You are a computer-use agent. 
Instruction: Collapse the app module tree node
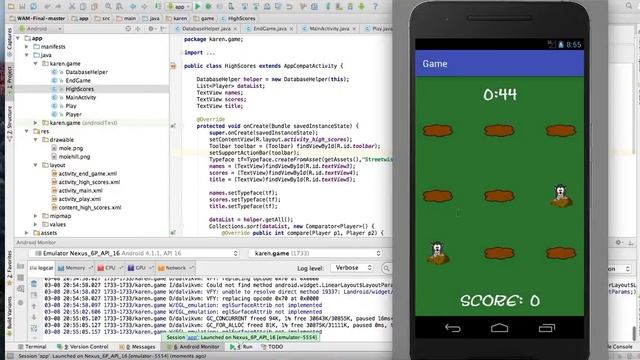(18, 38)
